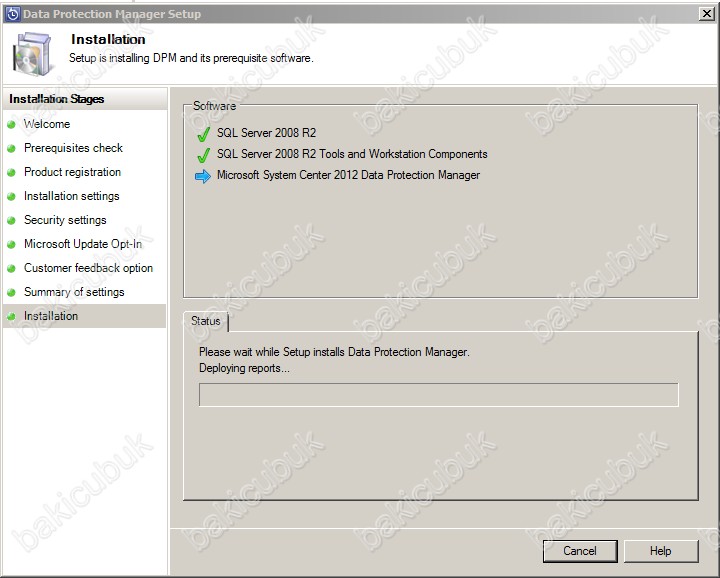
Task: Select the Microsoft Update Opt-In stage
Action: (83, 244)
